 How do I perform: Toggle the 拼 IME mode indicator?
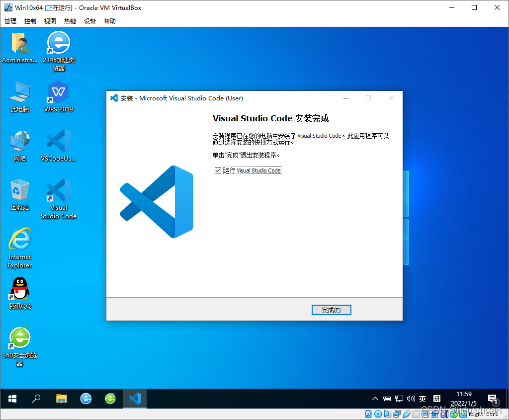point(437,399)
